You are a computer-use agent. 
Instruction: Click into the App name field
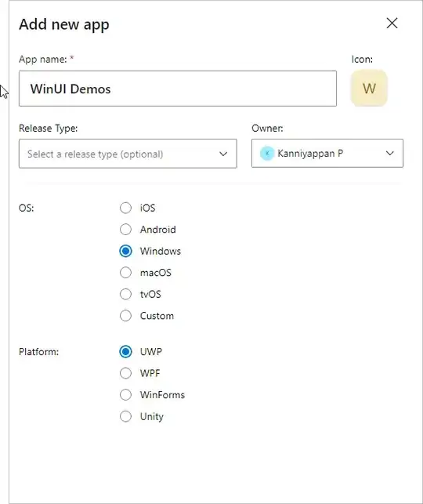coord(178,89)
